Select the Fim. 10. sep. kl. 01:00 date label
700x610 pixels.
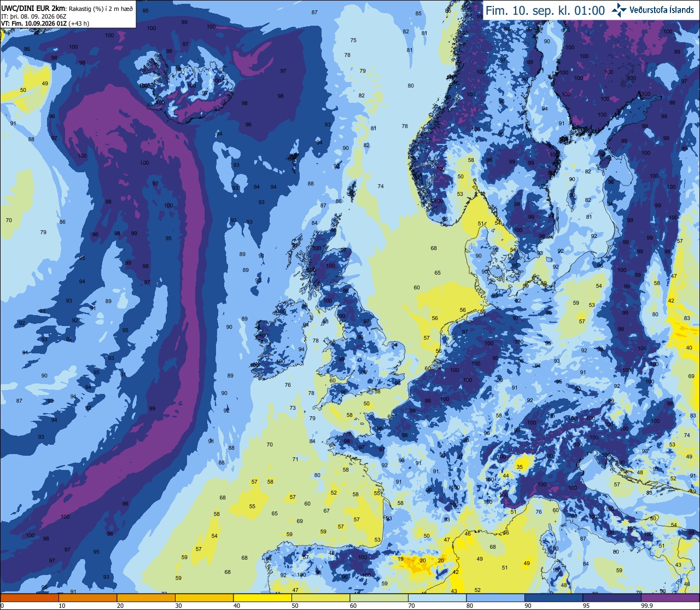click(x=545, y=10)
